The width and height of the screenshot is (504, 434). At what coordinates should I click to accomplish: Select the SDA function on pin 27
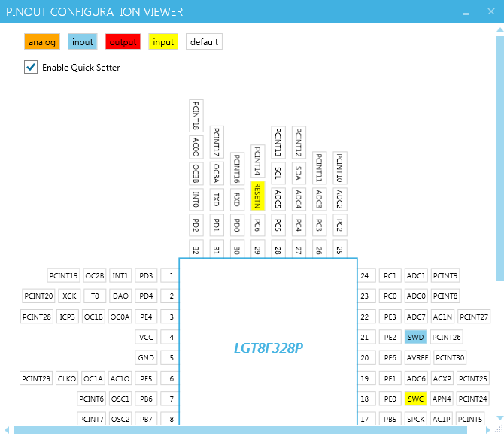(x=299, y=173)
